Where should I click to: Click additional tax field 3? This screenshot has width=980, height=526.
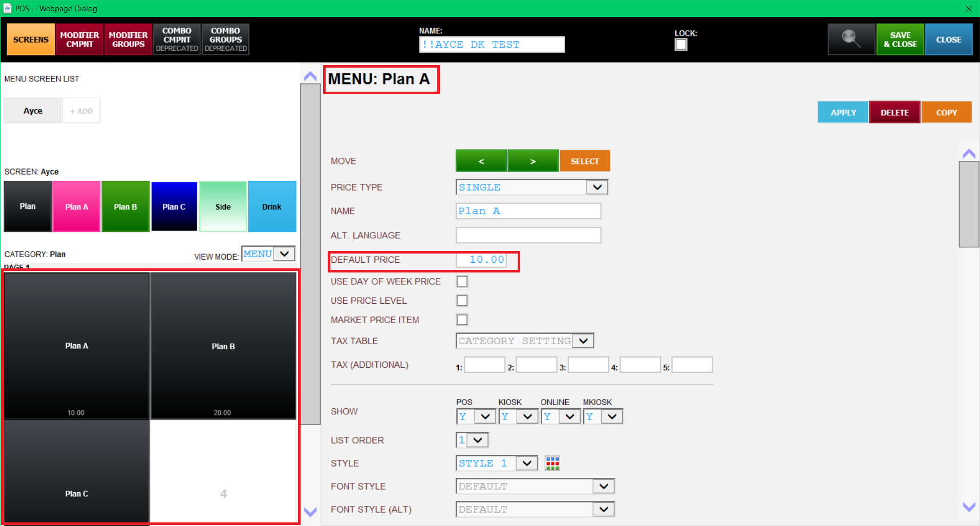[x=588, y=365]
